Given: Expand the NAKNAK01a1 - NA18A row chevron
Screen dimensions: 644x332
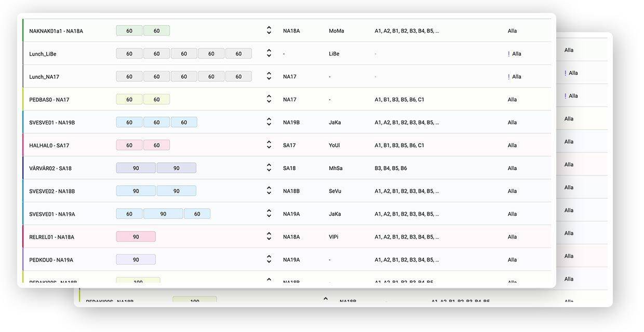Looking at the screenshot, I should (269, 31).
